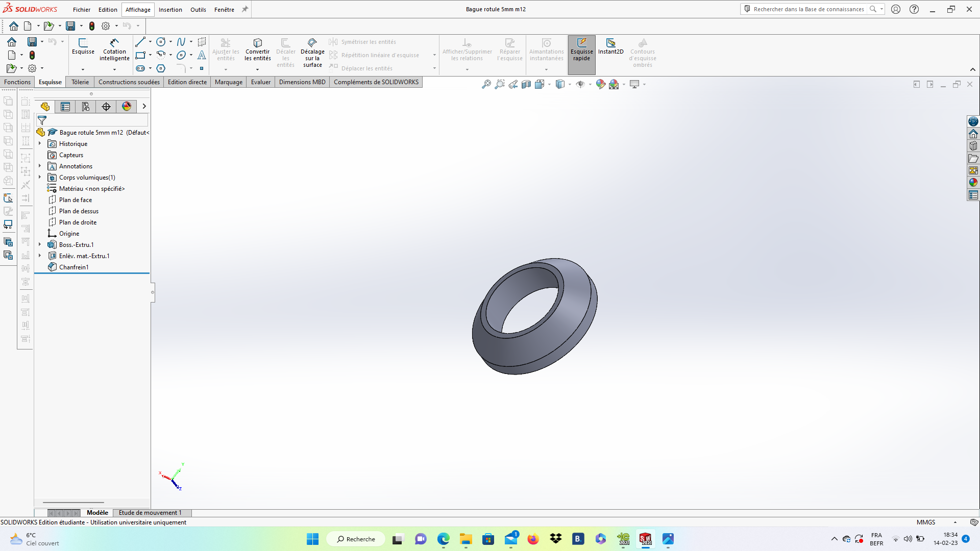Open Instant2D tool
980x551 pixels.
click(610, 46)
